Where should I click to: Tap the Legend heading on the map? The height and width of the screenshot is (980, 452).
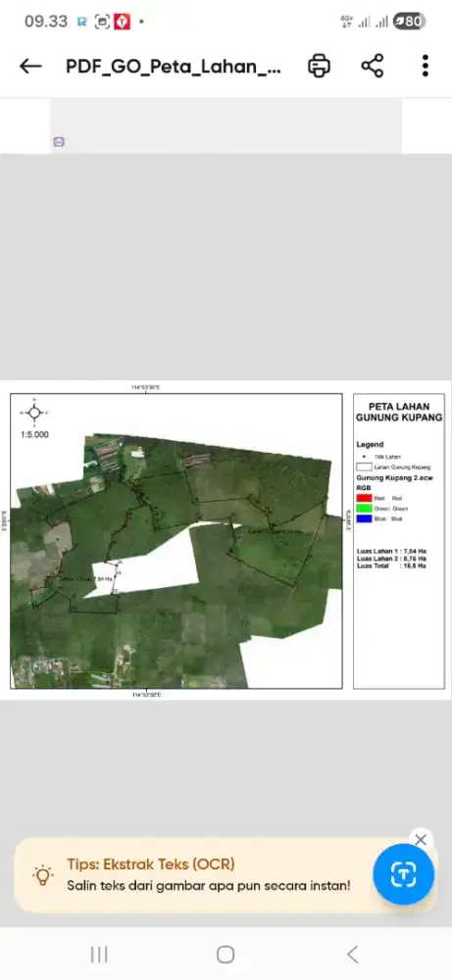[x=370, y=444]
